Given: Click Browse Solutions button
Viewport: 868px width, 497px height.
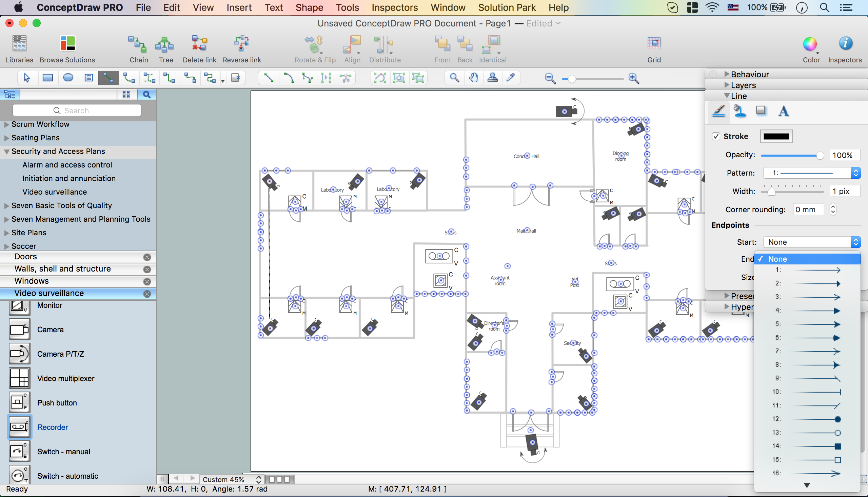Looking at the screenshot, I should click(x=67, y=49).
